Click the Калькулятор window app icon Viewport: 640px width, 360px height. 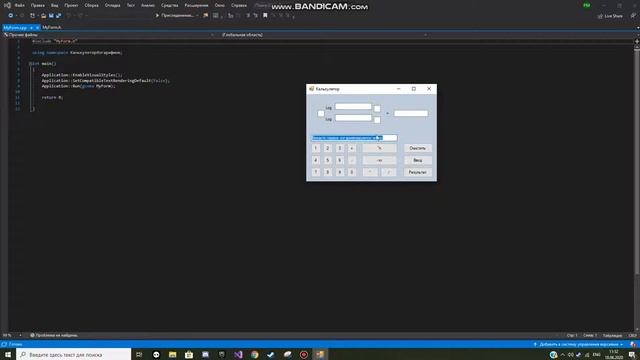(x=311, y=89)
